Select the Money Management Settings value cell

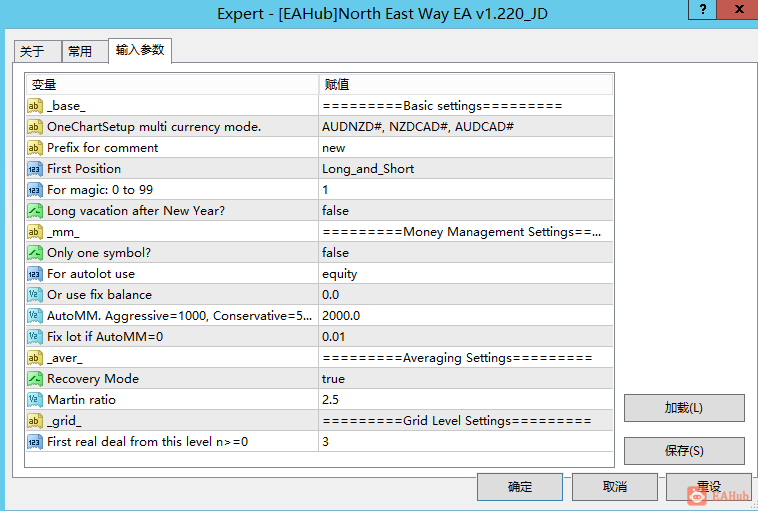tap(466, 232)
